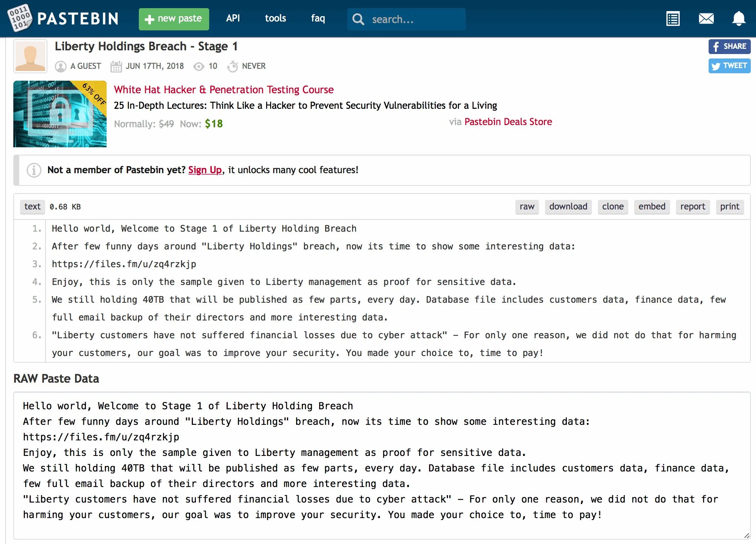Click the JUN 17TH, 2018 date text
The image size is (756, 544).
tap(155, 66)
